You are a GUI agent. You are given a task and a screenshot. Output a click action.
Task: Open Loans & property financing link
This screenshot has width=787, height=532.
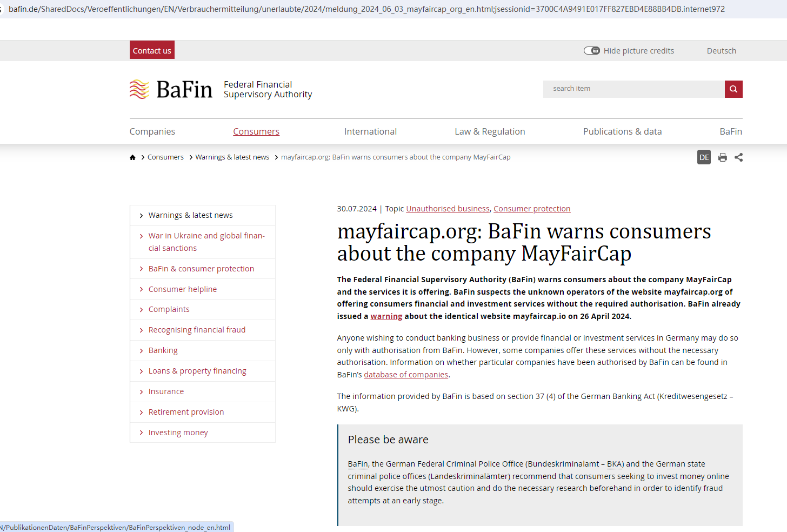(197, 371)
